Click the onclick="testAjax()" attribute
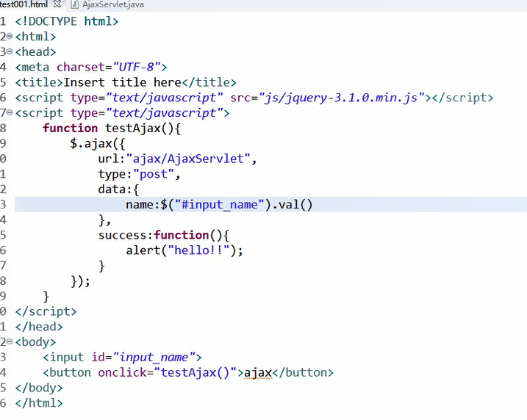The width and height of the screenshot is (527, 420). point(168,372)
